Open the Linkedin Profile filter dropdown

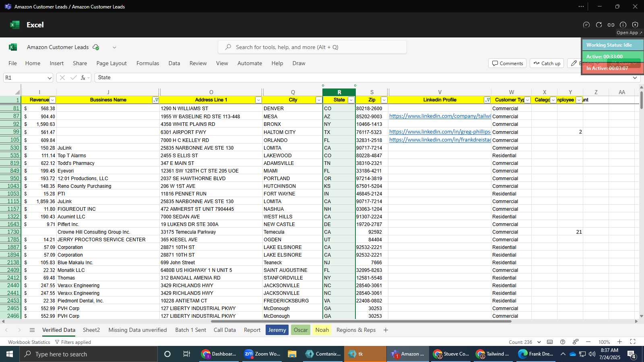[487, 100]
